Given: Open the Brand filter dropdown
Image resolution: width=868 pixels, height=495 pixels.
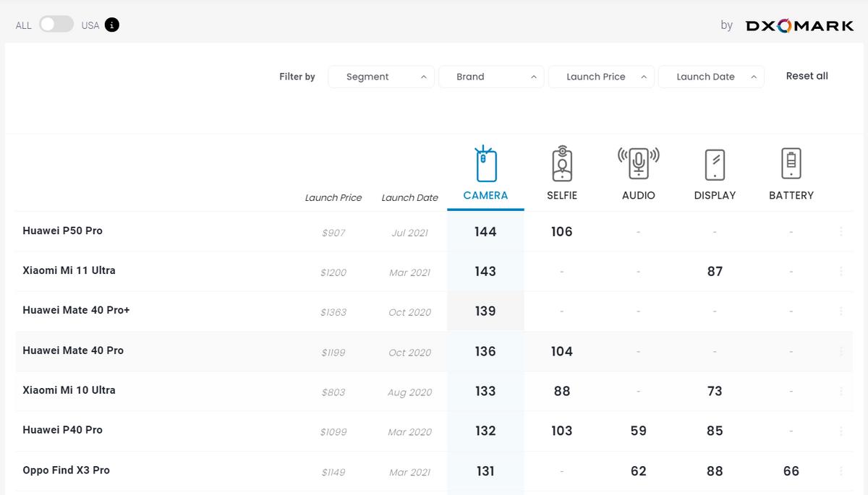Looking at the screenshot, I should (x=491, y=77).
